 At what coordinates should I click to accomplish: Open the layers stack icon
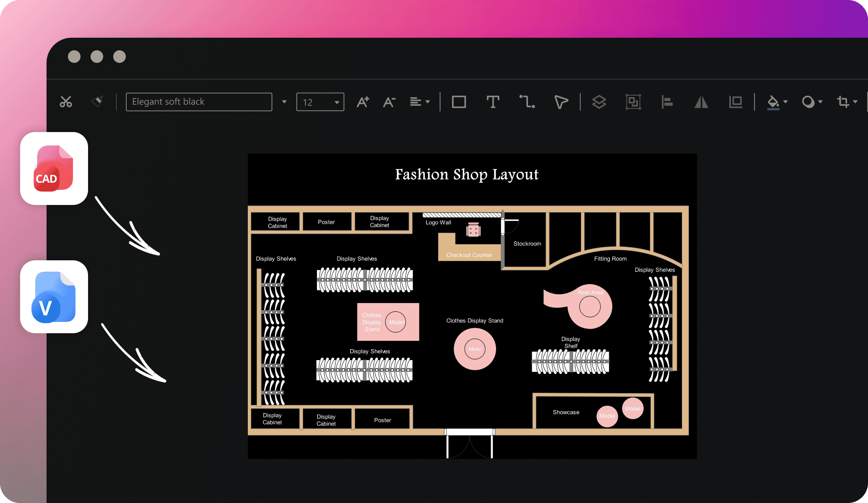[599, 102]
